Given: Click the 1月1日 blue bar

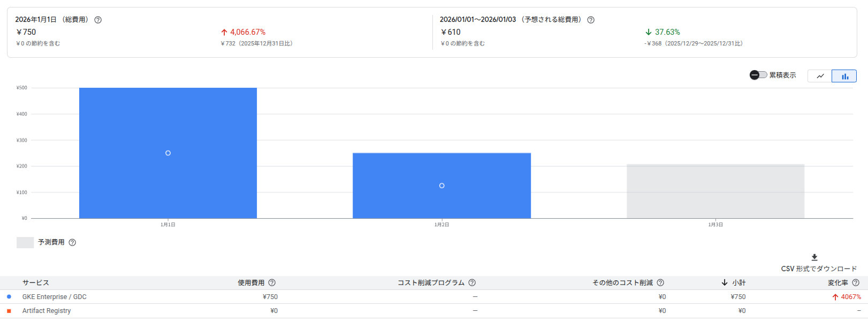Looking at the screenshot, I should point(168,153).
